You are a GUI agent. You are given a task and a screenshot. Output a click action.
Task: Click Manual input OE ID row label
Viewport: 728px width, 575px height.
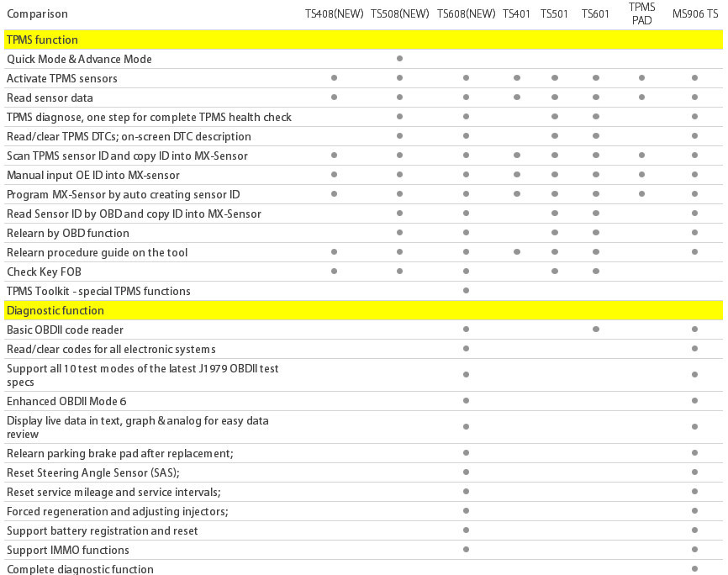pos(92,175)
